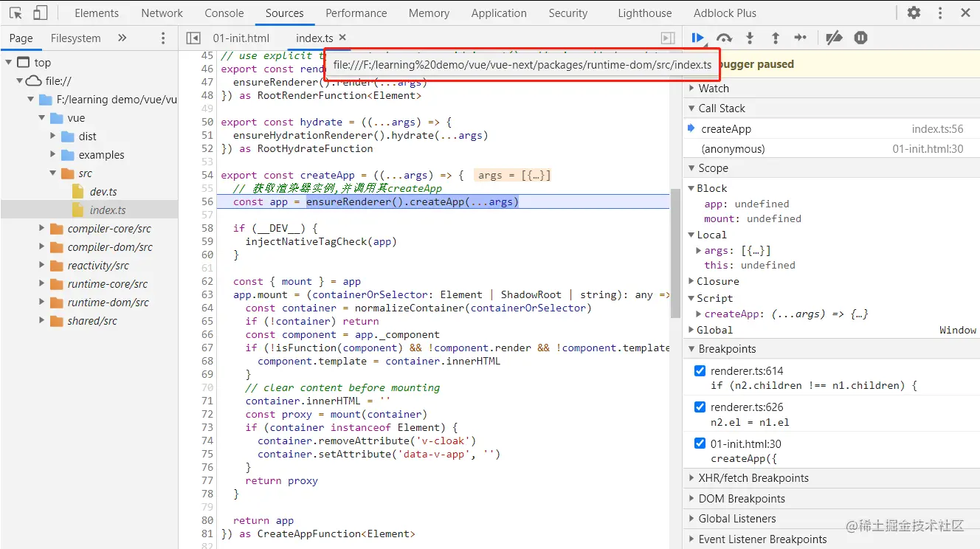Image resolution: width=980 pixels, height=549 pixels.
Task: Select the runtime-core/src folder
Action: click(108, 284)
